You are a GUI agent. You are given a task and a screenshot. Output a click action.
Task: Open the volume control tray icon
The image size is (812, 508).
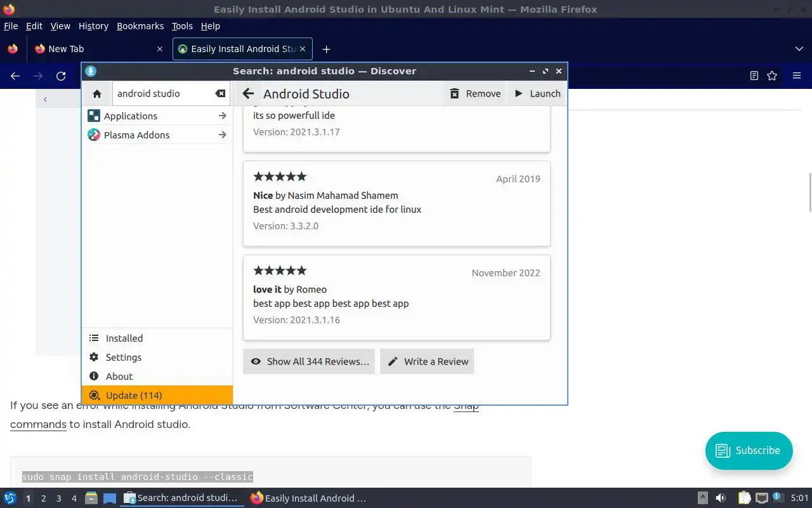[x=720, y=498]
